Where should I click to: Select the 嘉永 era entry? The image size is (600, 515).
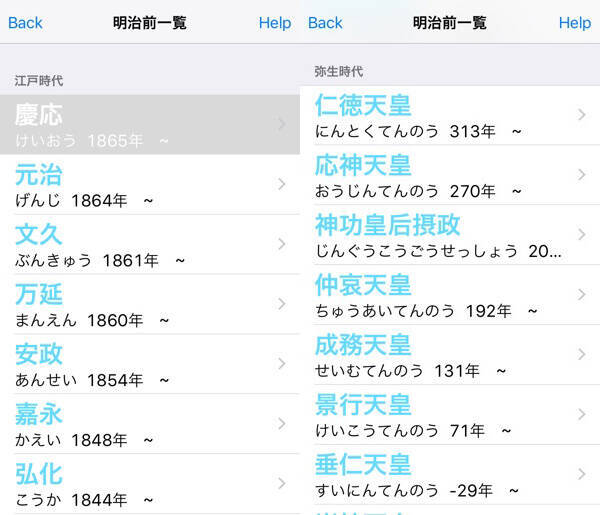pos(140,424)
